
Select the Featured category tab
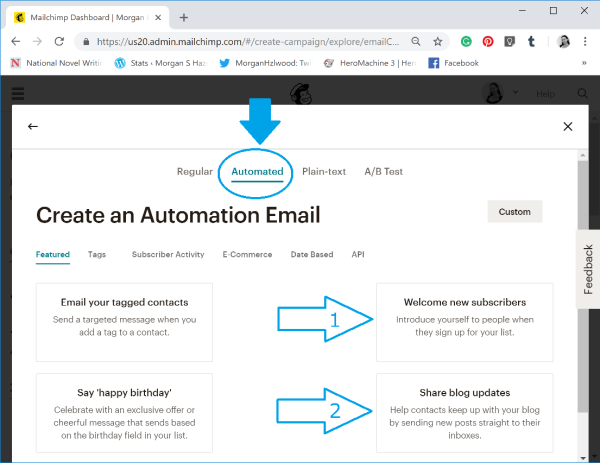point(53,254)
